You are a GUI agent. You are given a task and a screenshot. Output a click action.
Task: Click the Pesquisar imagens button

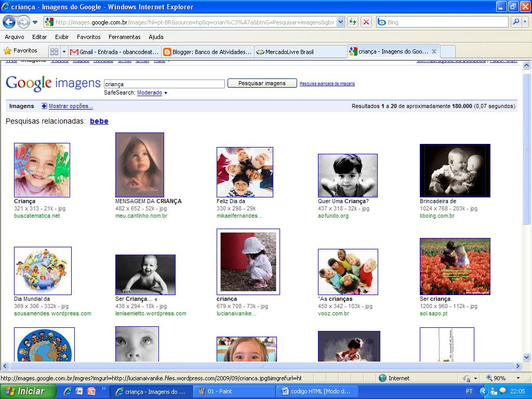pos(262,83)
